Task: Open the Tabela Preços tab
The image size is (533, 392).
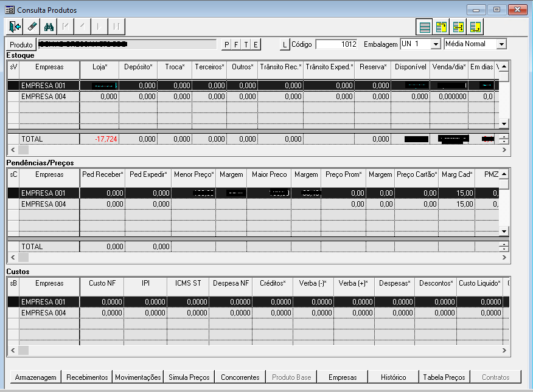Action: pos(444,377)
